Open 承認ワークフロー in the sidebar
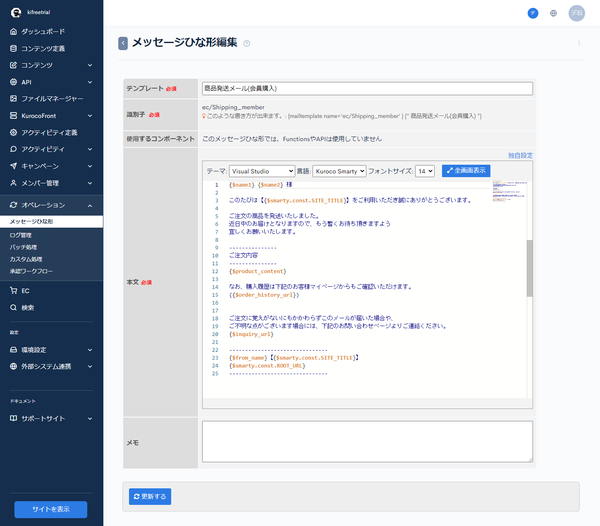Viewport: 600px width, 526px height. 31,271
